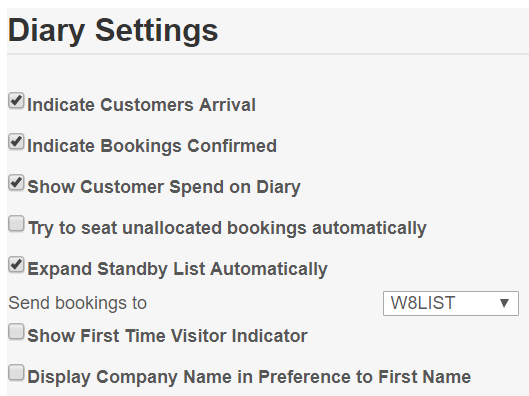
Task: Click the Display Company Name label text
Action: pyautogui.click(x=249, y=377)
